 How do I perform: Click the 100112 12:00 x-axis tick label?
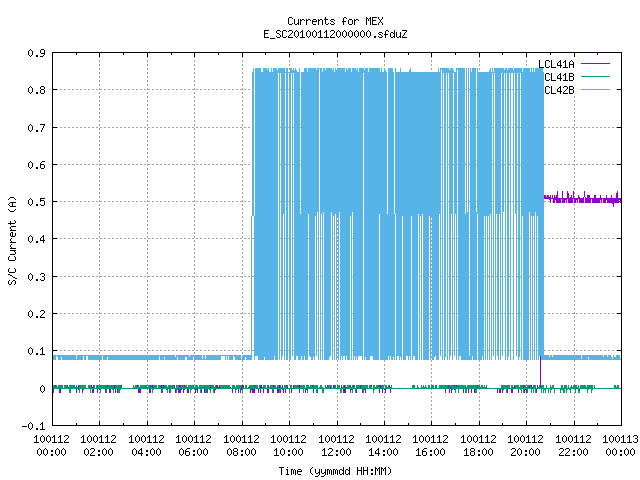pos(336,446)
